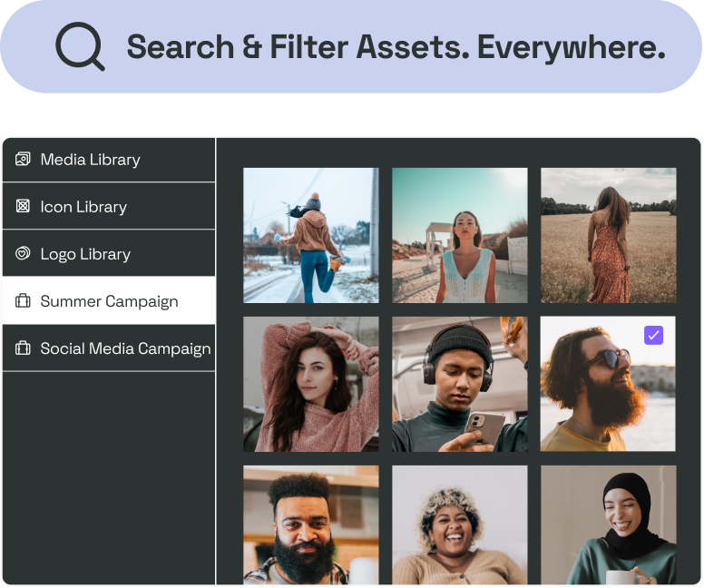Open the beach woman in white top photo
The image size is (704, 588).
tap(460, 235)
